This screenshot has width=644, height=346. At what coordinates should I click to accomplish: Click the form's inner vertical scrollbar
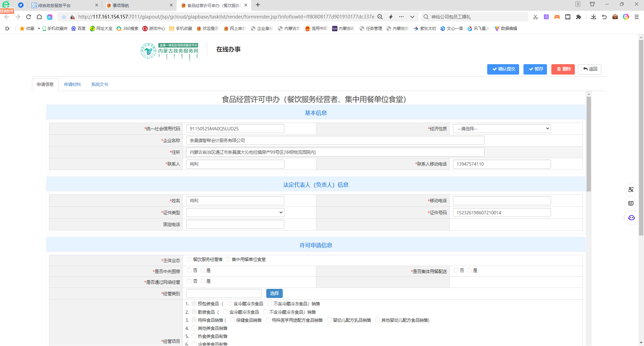[x=589, y=144]
